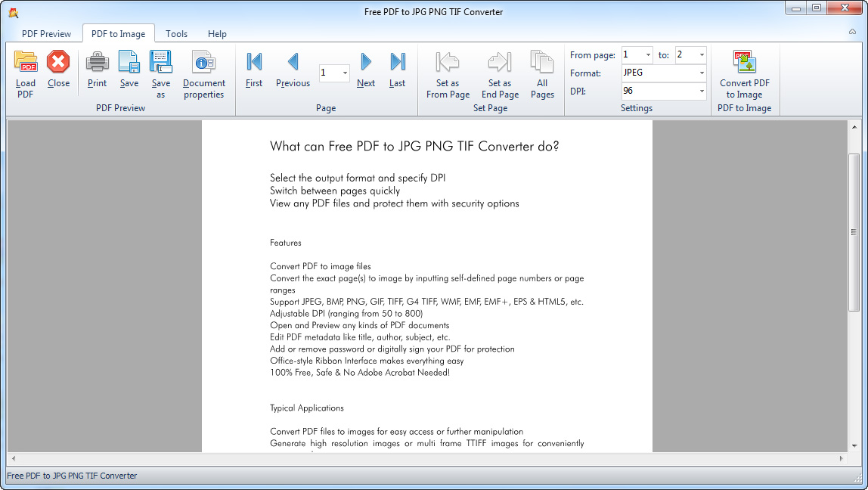Click the vertical scrollbar up arrow
The height and width of the screenshot is (490, 868).
point(854,127)
